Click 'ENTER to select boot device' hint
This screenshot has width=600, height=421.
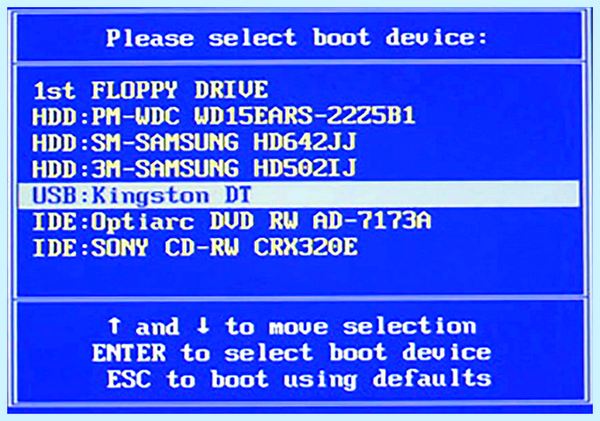coord(292,353)
